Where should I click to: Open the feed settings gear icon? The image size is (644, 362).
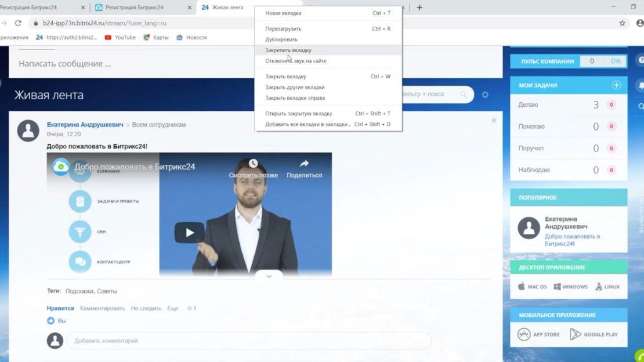(x=485, y=95)
